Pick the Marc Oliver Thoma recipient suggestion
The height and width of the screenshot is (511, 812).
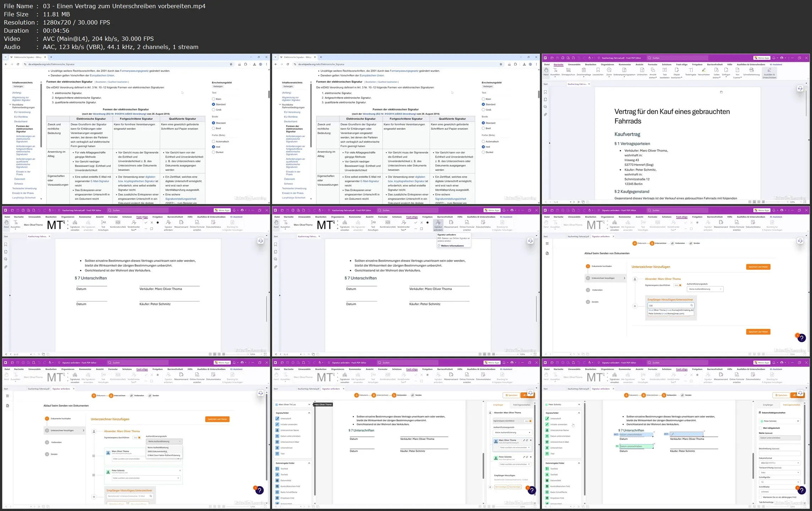pos(671,310)
